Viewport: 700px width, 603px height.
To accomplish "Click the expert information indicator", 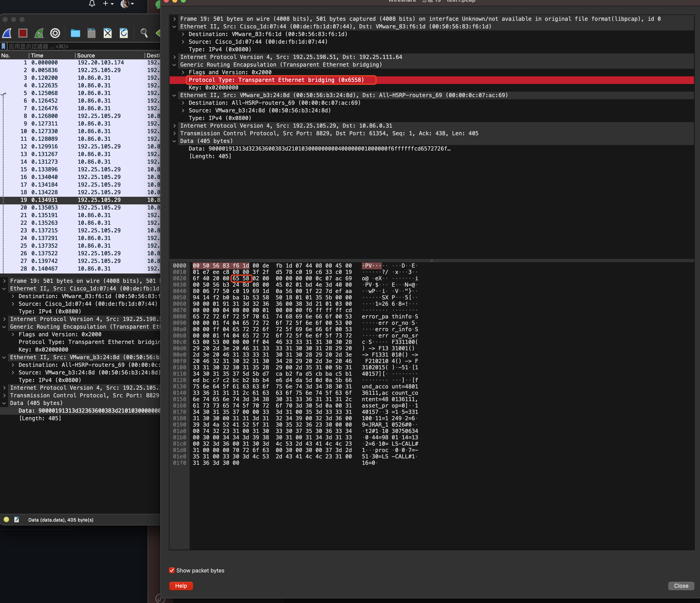I will click(x=6, y=520).
